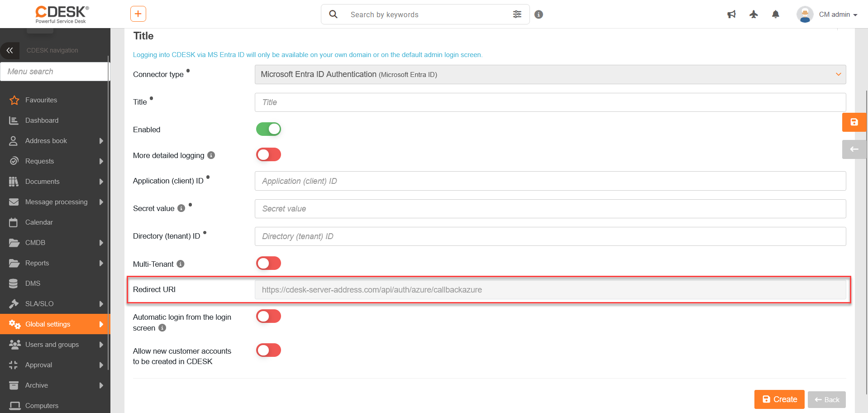868x413 pixels.
Task: Click the "Logging into CDESK via MS Entra ID" notice
Action: 308,55
